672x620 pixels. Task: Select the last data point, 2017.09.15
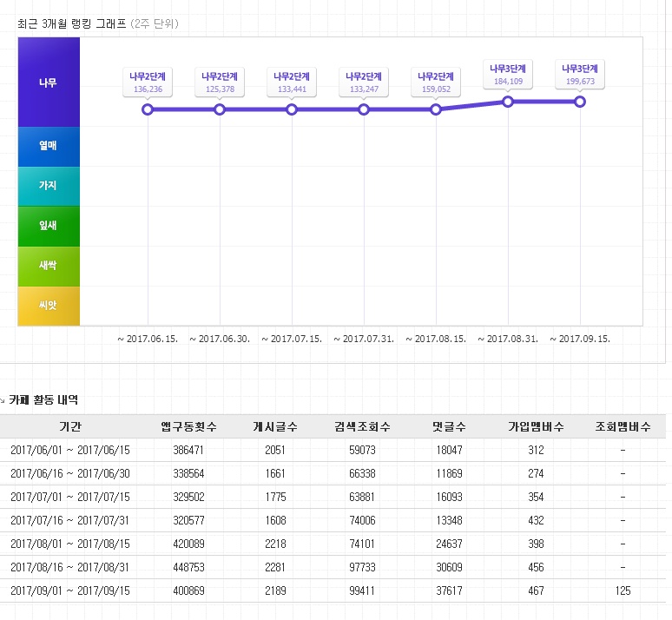tap(580, 102)
